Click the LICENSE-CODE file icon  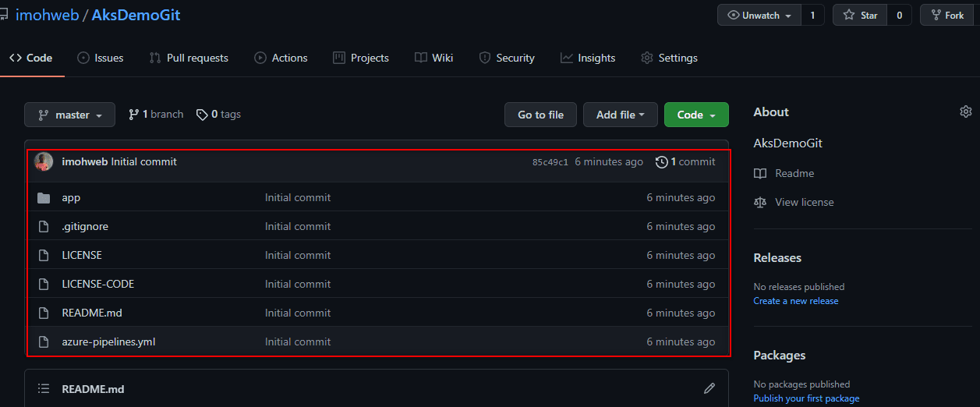coord(44,284)
